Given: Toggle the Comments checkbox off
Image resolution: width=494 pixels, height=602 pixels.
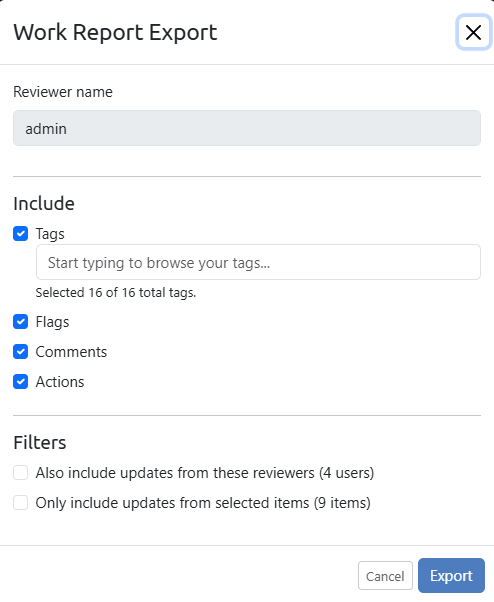Looking at the screenshot, I should click(x=21, y=352).
